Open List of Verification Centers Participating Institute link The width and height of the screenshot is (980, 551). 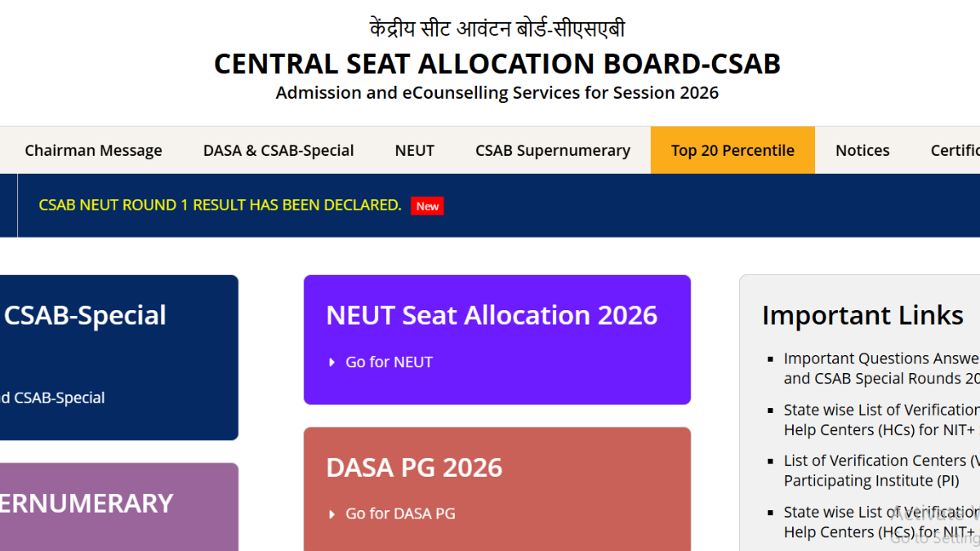point(881,470)
